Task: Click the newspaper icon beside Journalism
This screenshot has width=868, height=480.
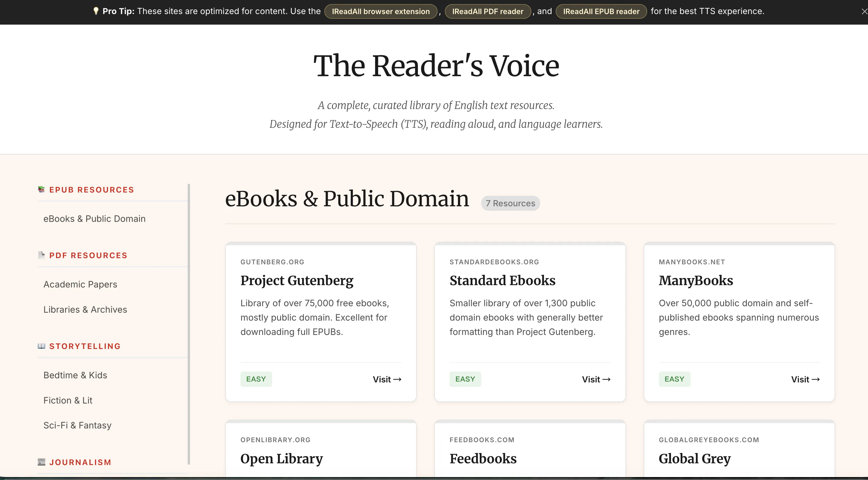Action: (x=41, y=462)
